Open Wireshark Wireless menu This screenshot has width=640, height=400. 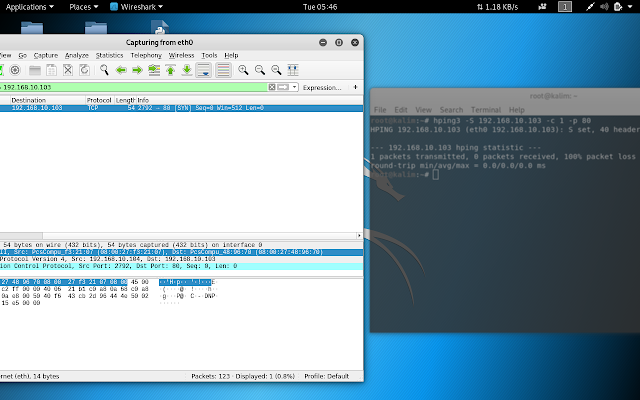point(181,55)
